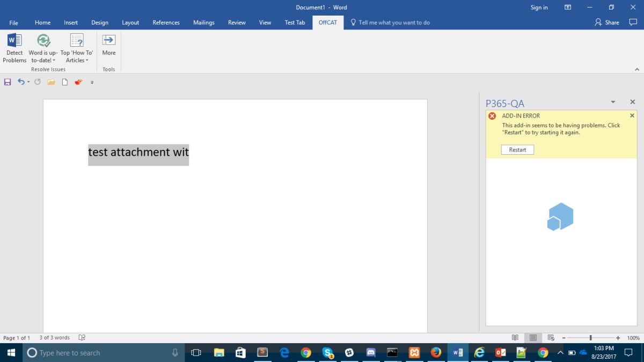
Task: Open the Comments speech bubble icon
Action: coord(633,23)
